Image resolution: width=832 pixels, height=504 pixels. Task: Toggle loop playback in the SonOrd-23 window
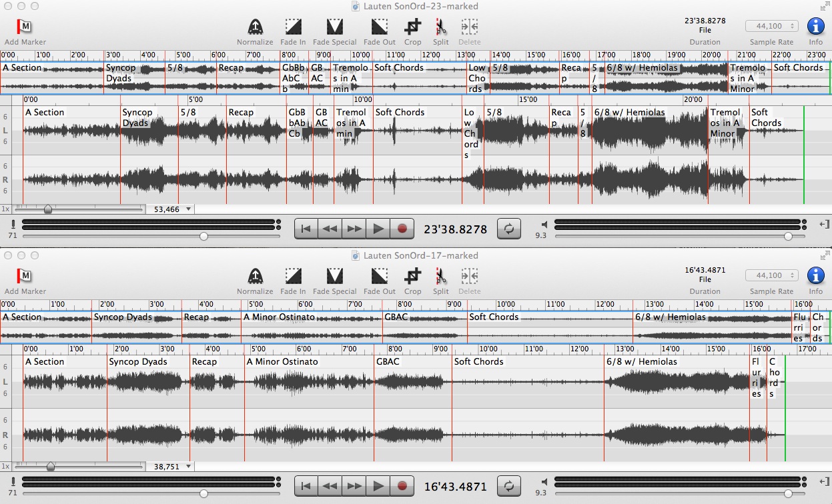[x=509, y=229]
